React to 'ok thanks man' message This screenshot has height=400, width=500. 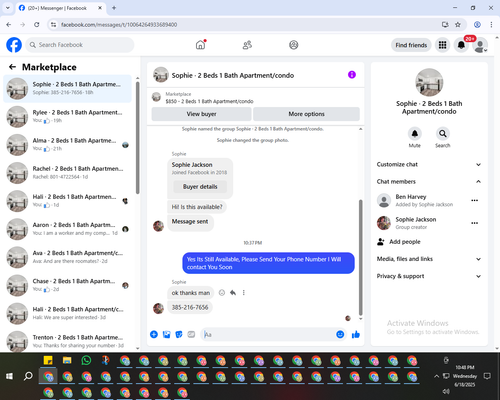pyautogui.click(x=222, y=293)
